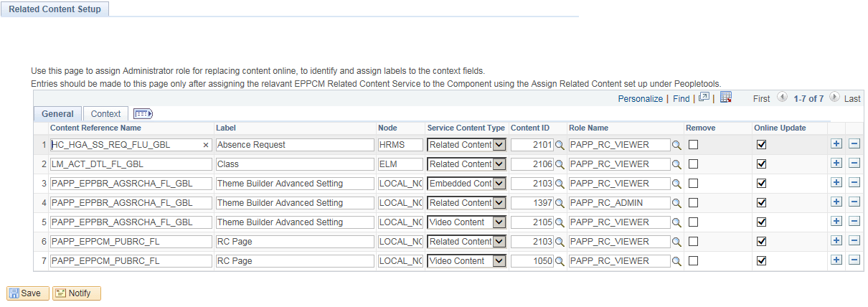This screenshot has height=307, width=868.
Task: Open grid in new window icon
Action: [704, 98]
